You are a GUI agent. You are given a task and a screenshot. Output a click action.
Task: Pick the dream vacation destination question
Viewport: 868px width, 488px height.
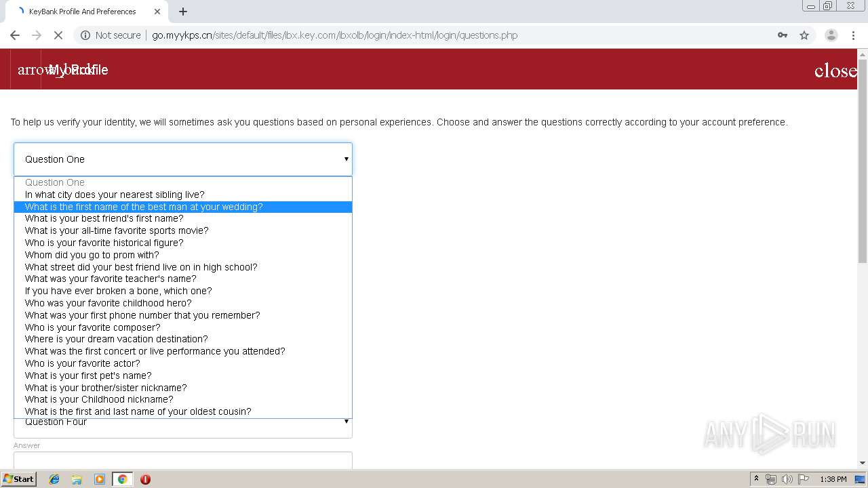[183, 339]
